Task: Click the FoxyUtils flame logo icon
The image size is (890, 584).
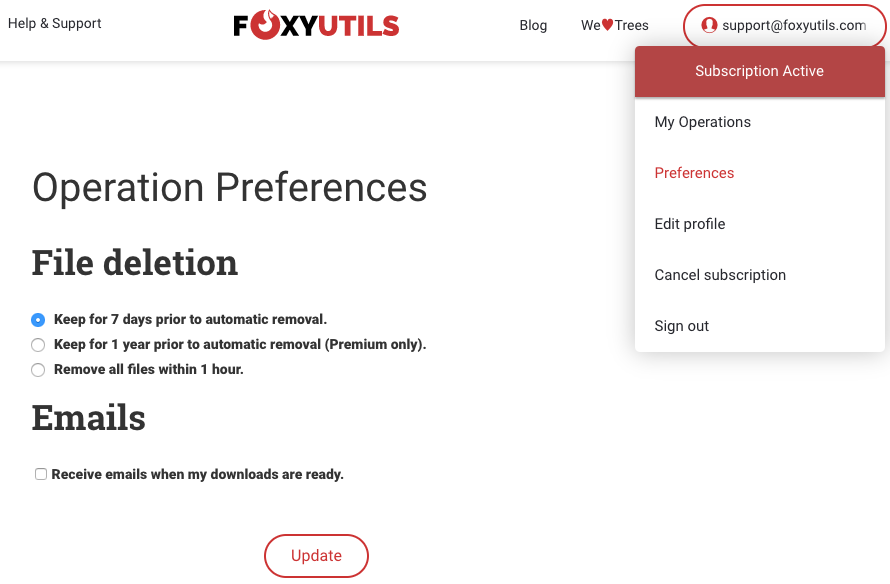Action: tap(265, 25)
